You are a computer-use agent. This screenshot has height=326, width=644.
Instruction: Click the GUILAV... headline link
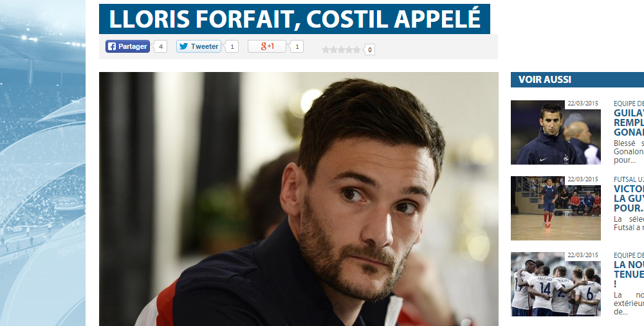pyautogui.click(x=629, y=122)
